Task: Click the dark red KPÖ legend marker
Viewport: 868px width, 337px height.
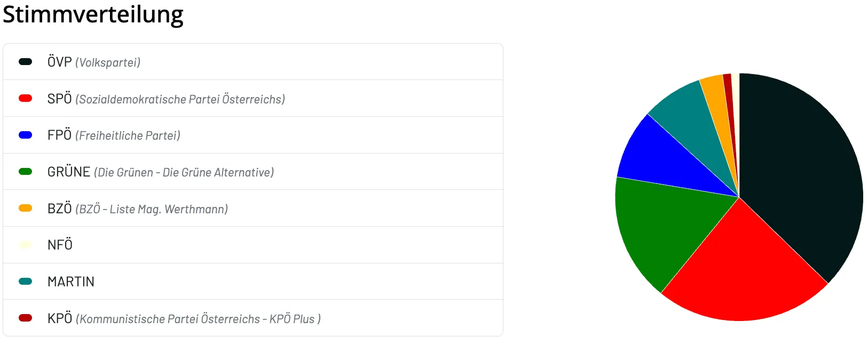Action: 26,318
